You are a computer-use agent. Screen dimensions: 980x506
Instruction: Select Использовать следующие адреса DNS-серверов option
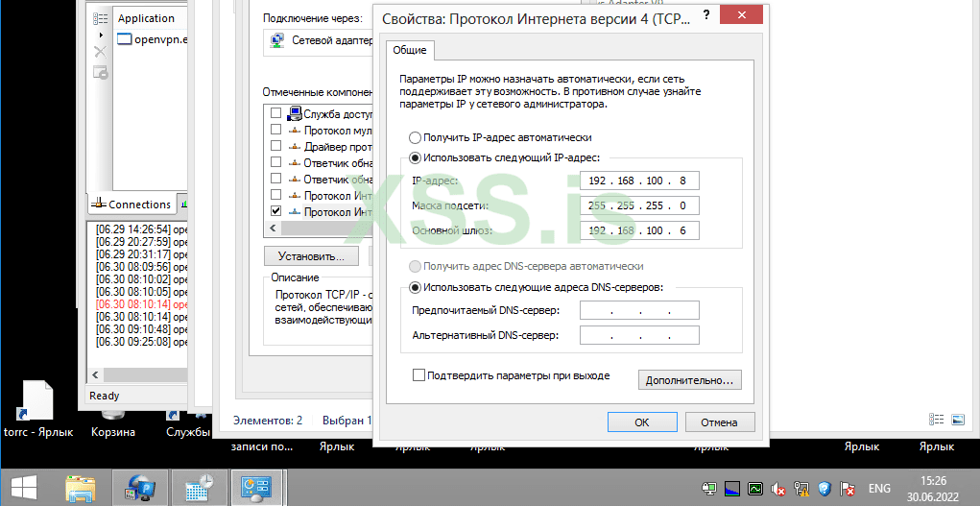click(415, 288)
